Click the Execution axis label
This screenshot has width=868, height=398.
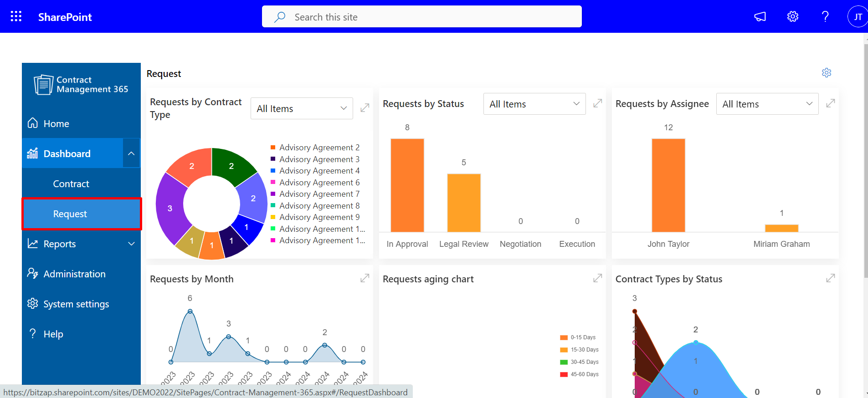(577, 244)
